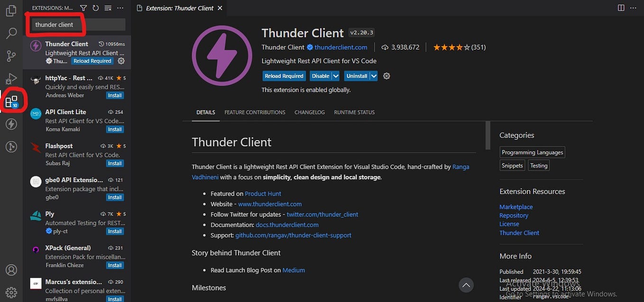The height and width of the screenshot is (302, 644).
Task: Select Flashpost in extensions list
Action: click(77, 154)
